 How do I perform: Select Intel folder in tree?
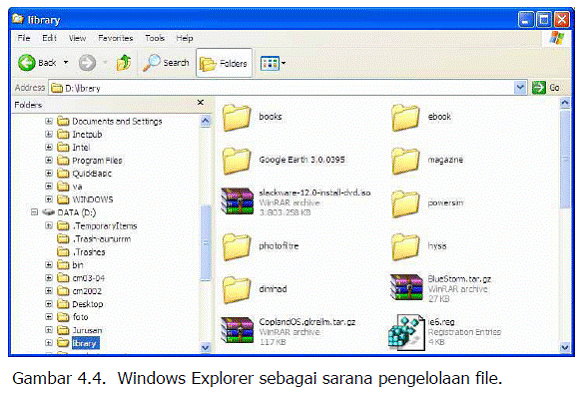(x=74, y=147)
